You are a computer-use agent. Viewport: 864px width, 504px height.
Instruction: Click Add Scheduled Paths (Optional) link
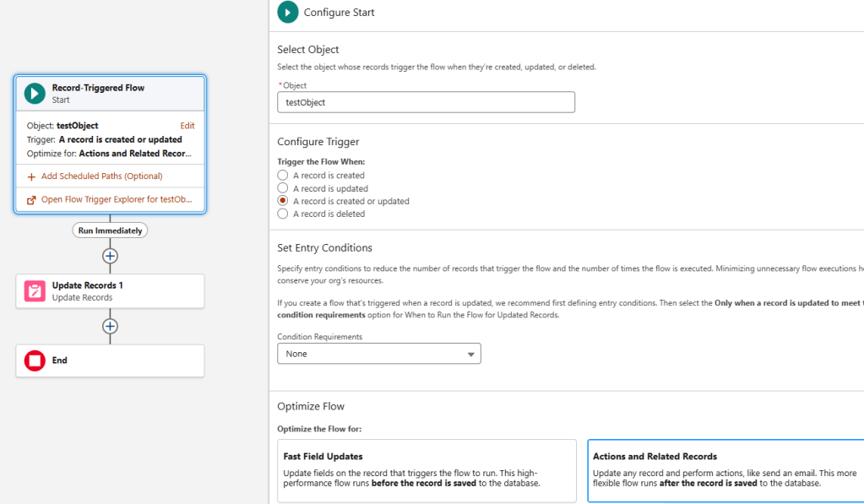coord(101,176)
